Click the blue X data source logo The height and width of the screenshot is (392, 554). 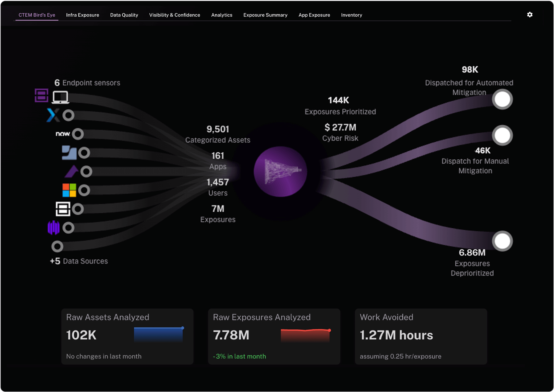coord(53,115)
